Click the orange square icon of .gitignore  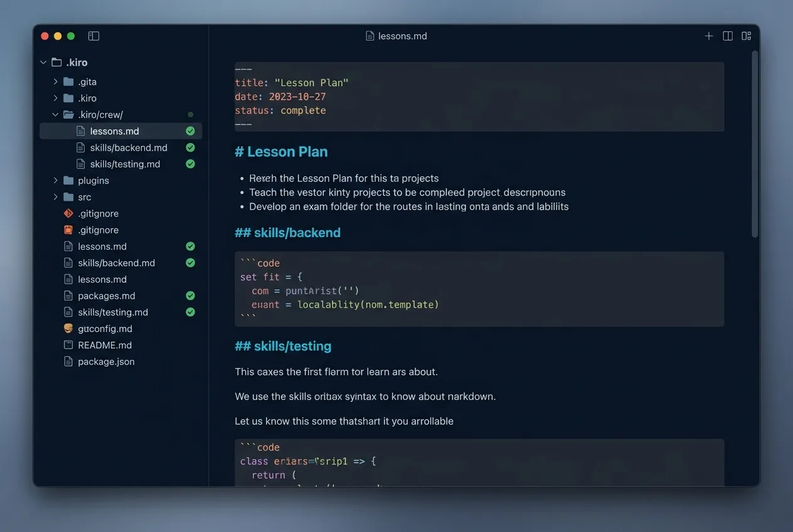coord(68,230)
